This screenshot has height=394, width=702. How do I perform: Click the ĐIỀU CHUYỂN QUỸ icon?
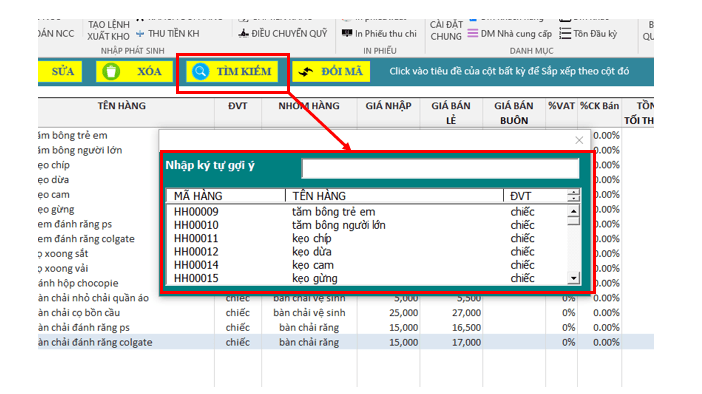(243, 33)
